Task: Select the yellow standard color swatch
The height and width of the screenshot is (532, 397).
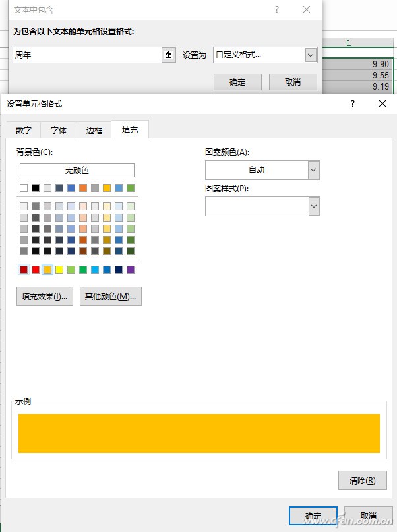Action: 59,270
